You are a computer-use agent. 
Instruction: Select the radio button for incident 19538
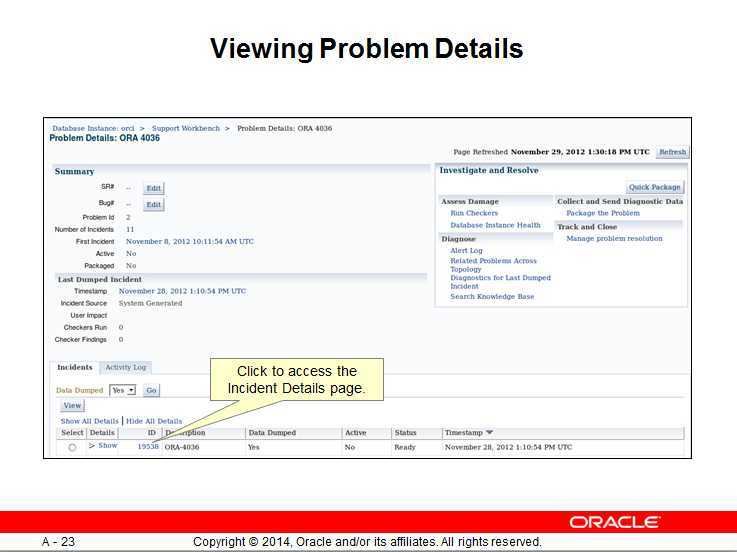[72, 447]
